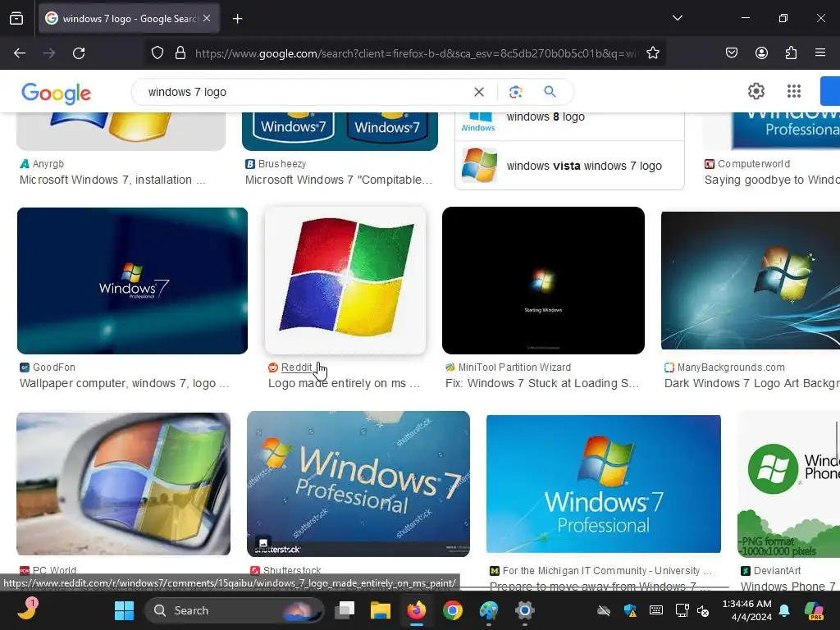Open 'Wallpaper computer, windows 7, logo' caption

tap(125, 384)
